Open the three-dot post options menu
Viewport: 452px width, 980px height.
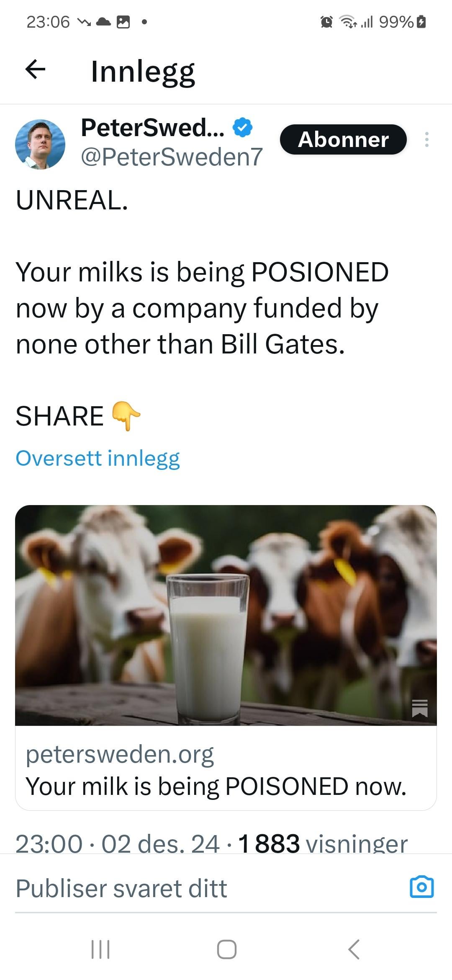(x=426, y=139)
